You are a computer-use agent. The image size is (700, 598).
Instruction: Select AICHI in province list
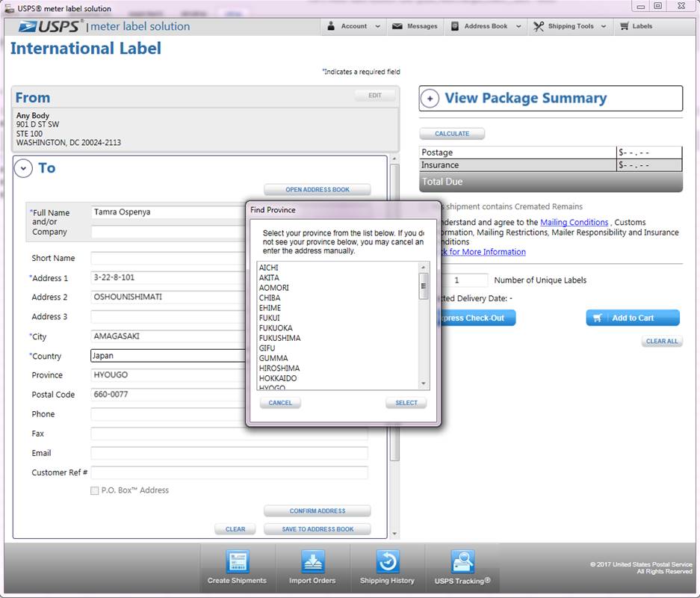(x=269, y=268)
